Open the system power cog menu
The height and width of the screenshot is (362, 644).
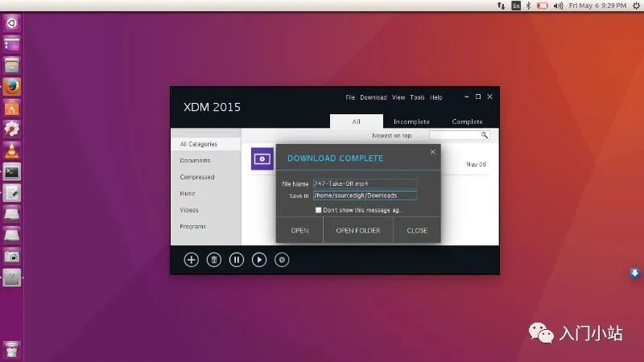point(636,6)
